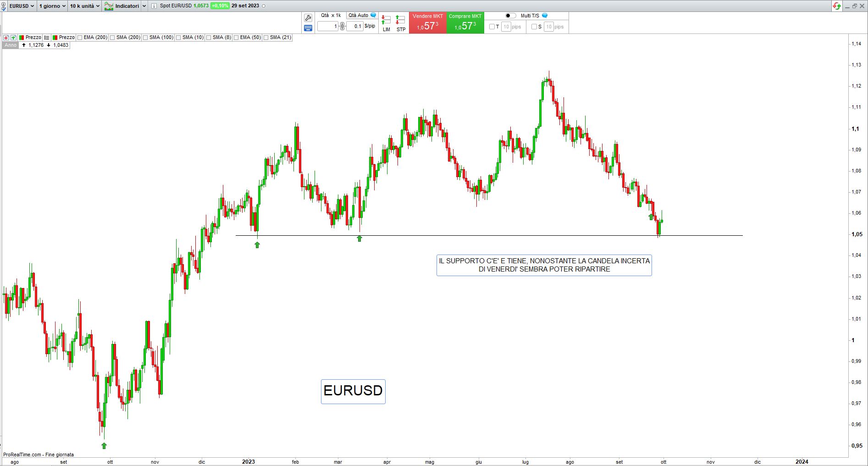Open the Indicatori panel
868x466 pixels.
pos(122,6)
